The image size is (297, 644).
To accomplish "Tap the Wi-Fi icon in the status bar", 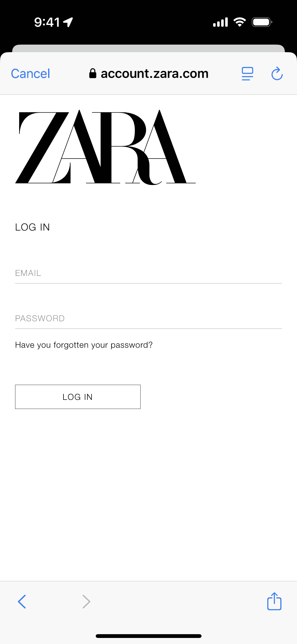I will (239, 22).
